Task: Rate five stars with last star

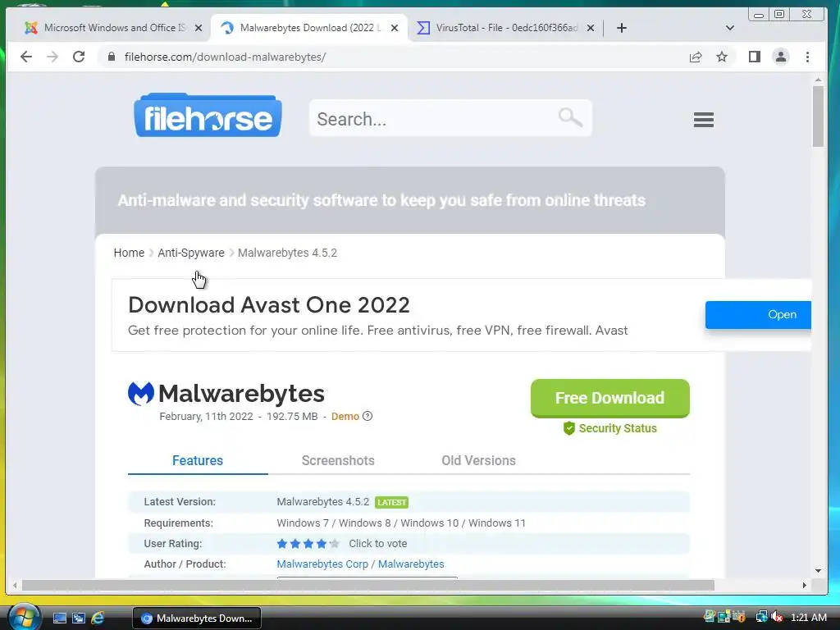Action: pyautogui.click(x=335, y=544)
